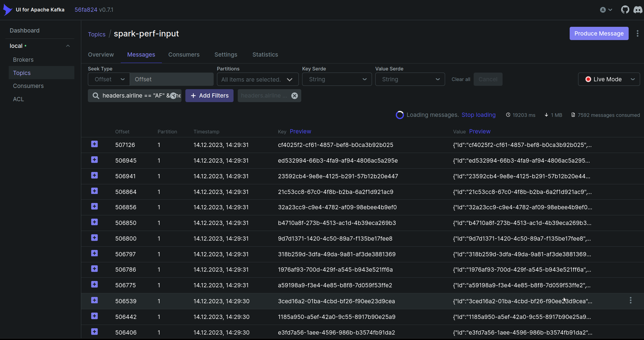Expand message row with offset 506775
The width and height of the screenshot is (644, 340).
(94, 285)
